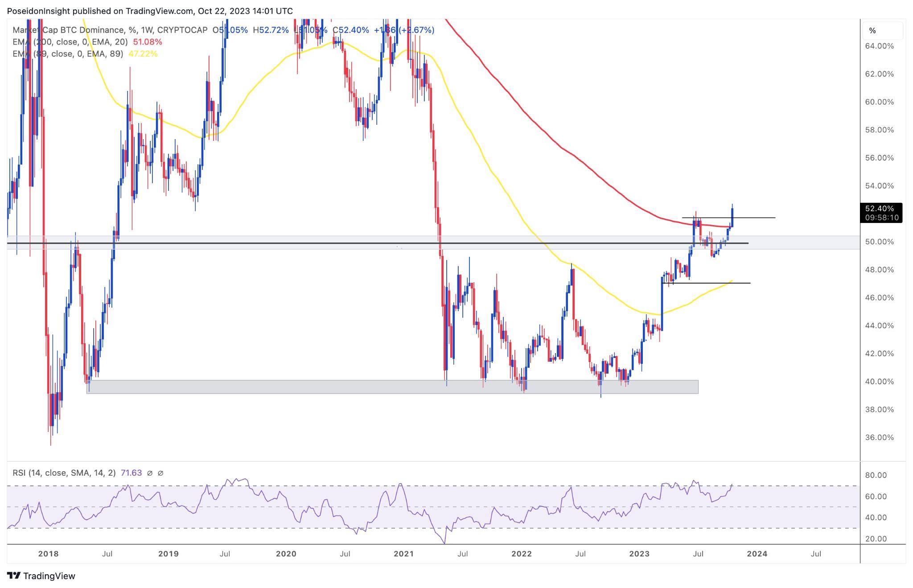The height and width of the screenshot is (588, 913).
Task: Click the 80.00 RSI axis label
Action: click(x=876, y=475)
